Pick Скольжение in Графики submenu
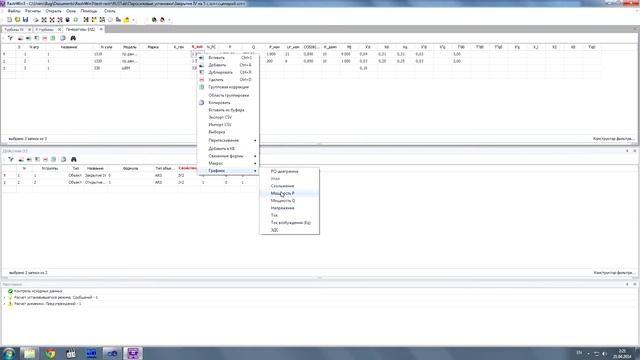Image resolution: width=640 pixels, height=360 pixels. coord(289,186)
